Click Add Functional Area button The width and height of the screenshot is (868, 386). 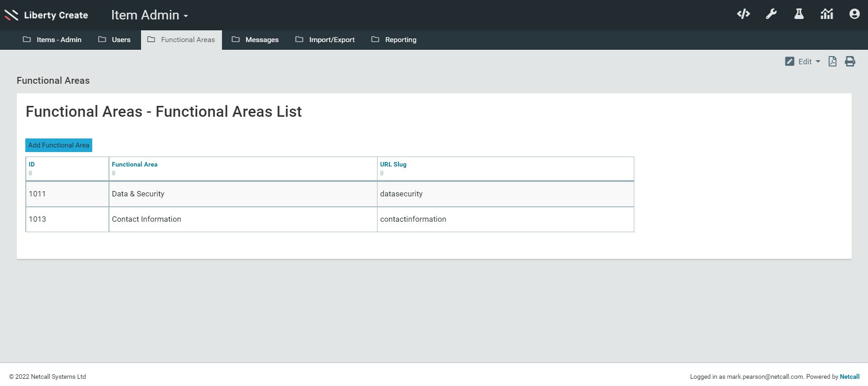point(59,145)
